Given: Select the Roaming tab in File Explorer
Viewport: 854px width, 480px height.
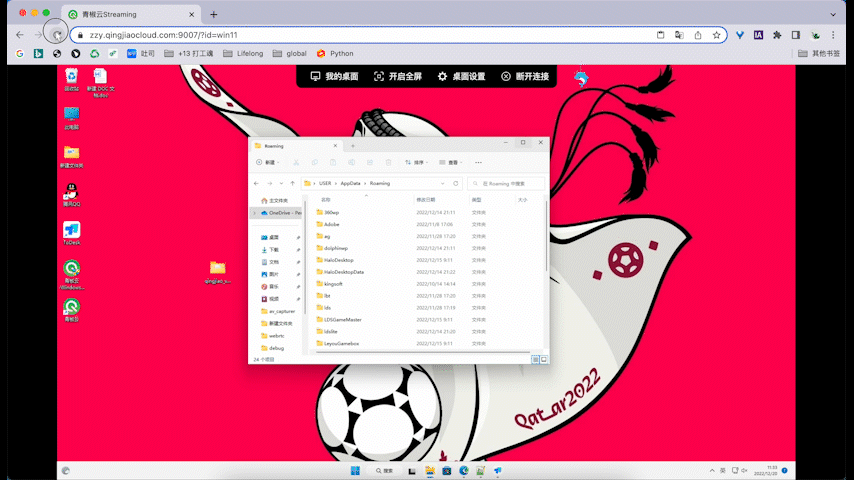Looking at the screenshot, I should click(x=295, y=146).
